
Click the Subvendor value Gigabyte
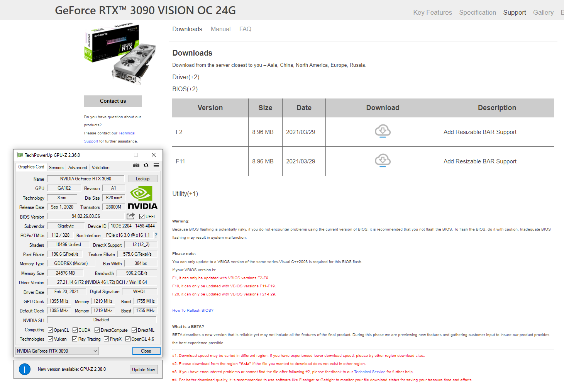[x=66, y=226]
